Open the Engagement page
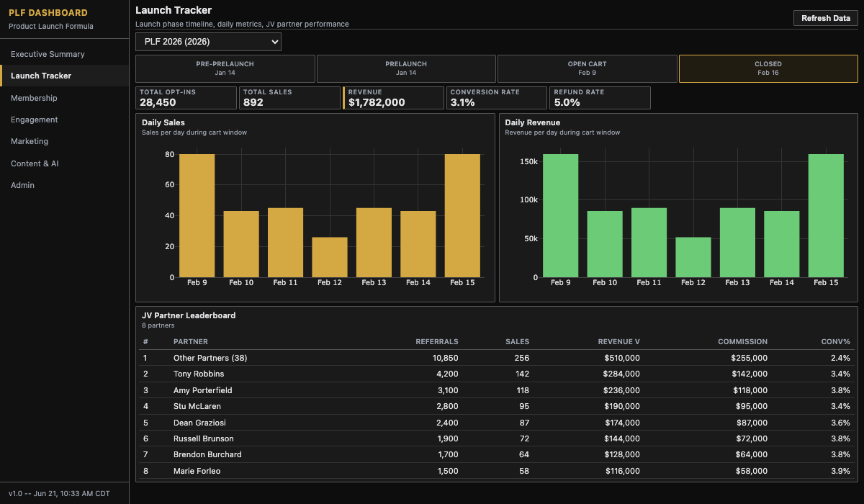Screen dimensions: 864x504 click(65, 120)
